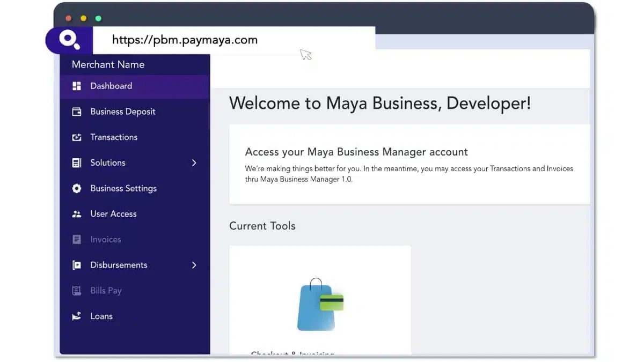
Task: Click the Bills Pay receipt icon
Action: tap(77, 291)
